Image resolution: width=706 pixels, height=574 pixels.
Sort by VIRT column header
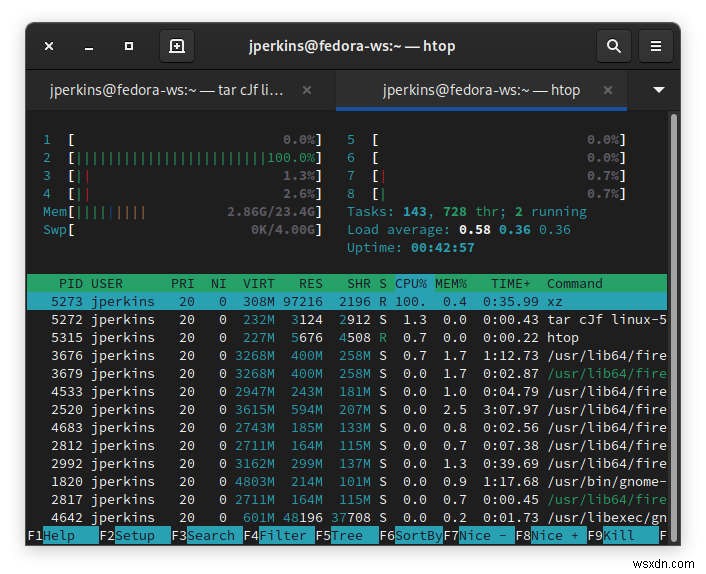258,284
